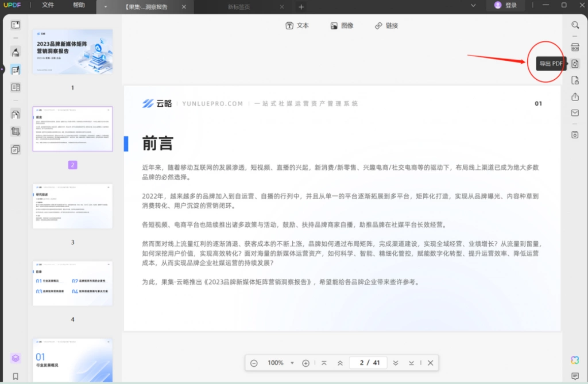Image resolution: width=588 pixels, height=384 pixels.
Task: Select the Crop Pages tool
Action: 16,131
